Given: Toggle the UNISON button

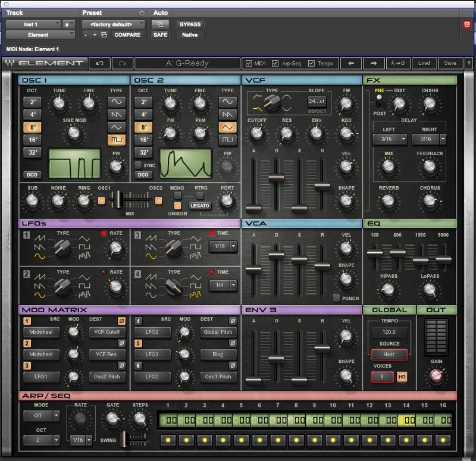Looking at the screenshot, I should pyautogui.click(x=177, y=206).
